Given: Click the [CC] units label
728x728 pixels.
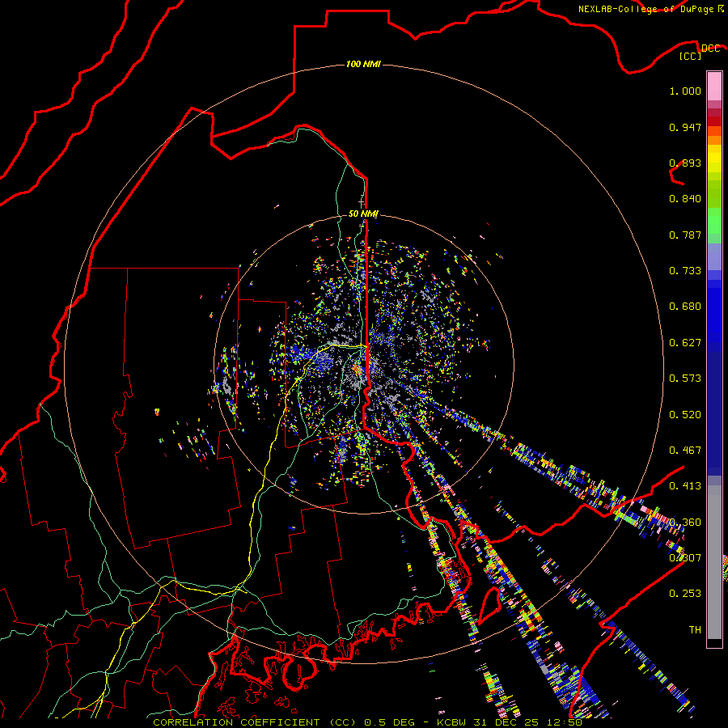Looking at the screenshot, I should (691, 56).
